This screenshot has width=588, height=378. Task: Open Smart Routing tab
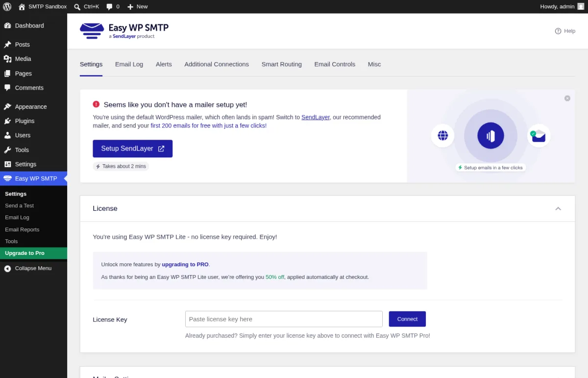point(282,64)
